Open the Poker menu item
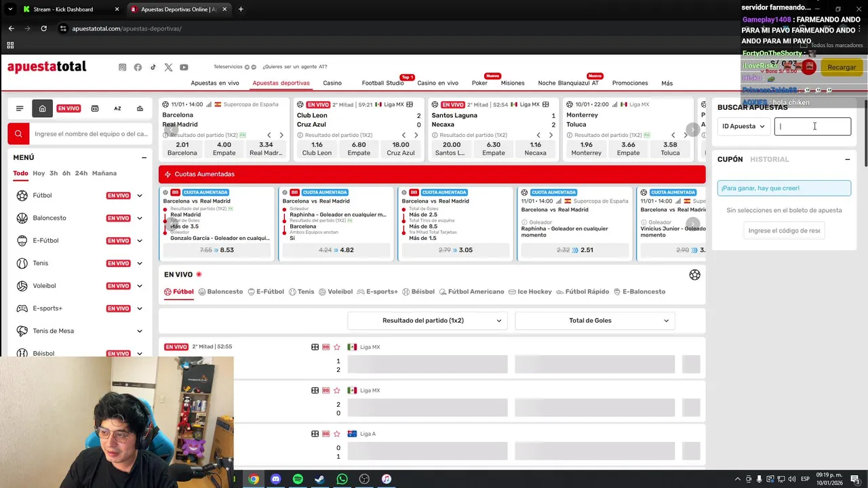The width and height of the screenshot is (868, 488). 479,83
